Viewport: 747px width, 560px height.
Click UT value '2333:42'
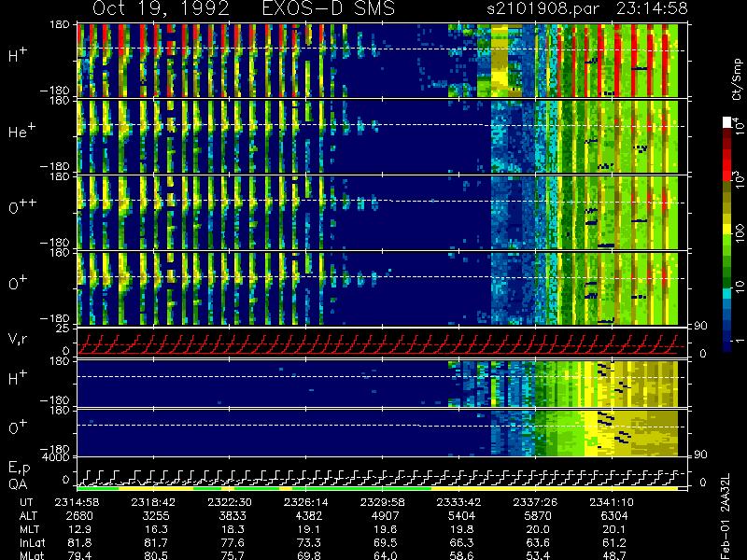[458, 502]
